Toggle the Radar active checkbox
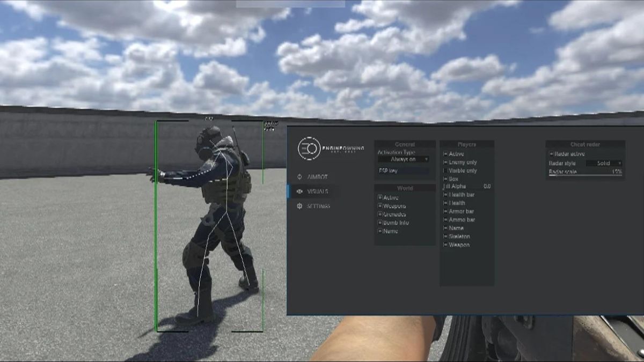644x362 pixels. pyautogui.click(x=551, y=154)
